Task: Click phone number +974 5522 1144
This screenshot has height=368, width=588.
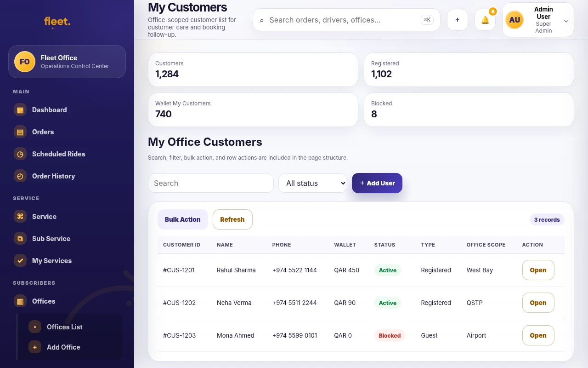Action: pyautogui.click(x=294, y=270)
